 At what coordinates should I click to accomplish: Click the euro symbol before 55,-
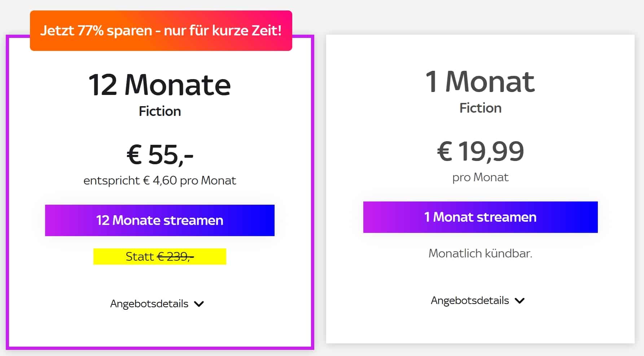(x=134, y=155)
